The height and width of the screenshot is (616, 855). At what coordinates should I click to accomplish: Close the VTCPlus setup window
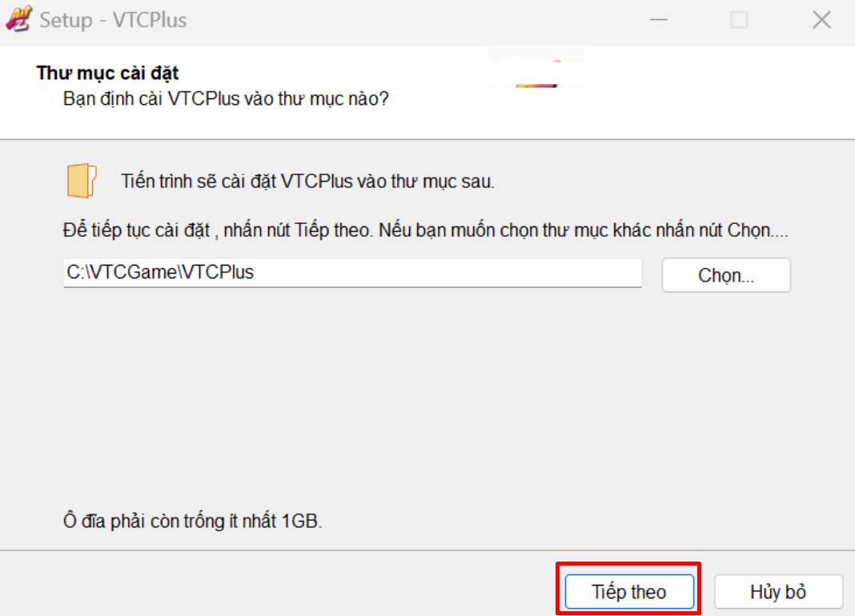point(821,20)
